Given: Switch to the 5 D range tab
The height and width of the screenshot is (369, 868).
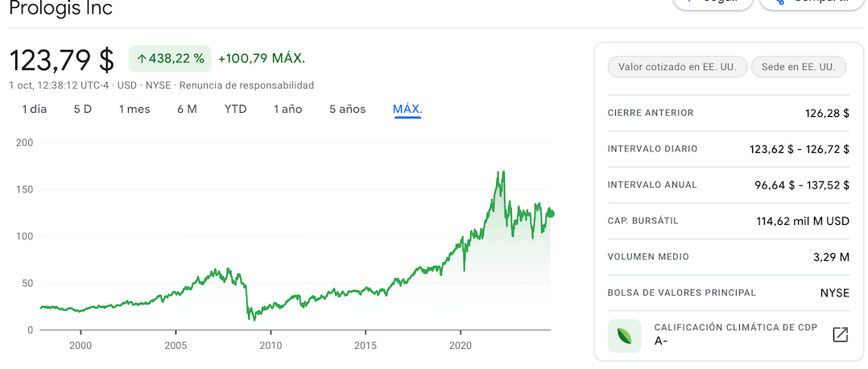Looking at the screenshot, I should click(x=82, y=109).
